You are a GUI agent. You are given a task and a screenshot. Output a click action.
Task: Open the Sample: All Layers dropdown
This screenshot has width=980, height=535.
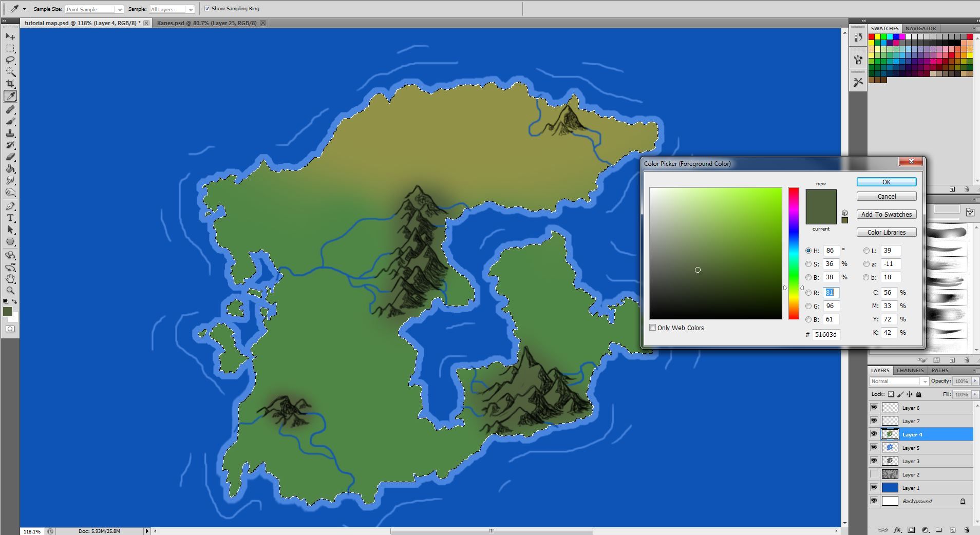[x=192, y=9]
